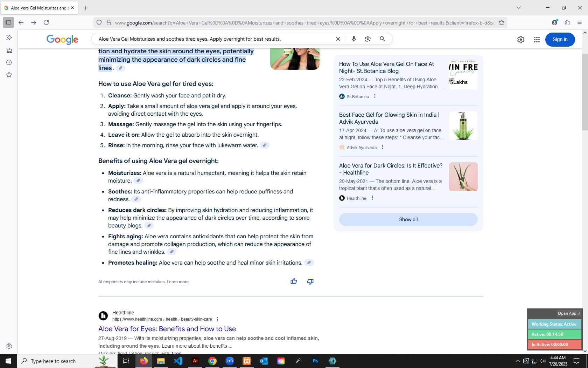Show hidden system tray icons

coord(517,361)
